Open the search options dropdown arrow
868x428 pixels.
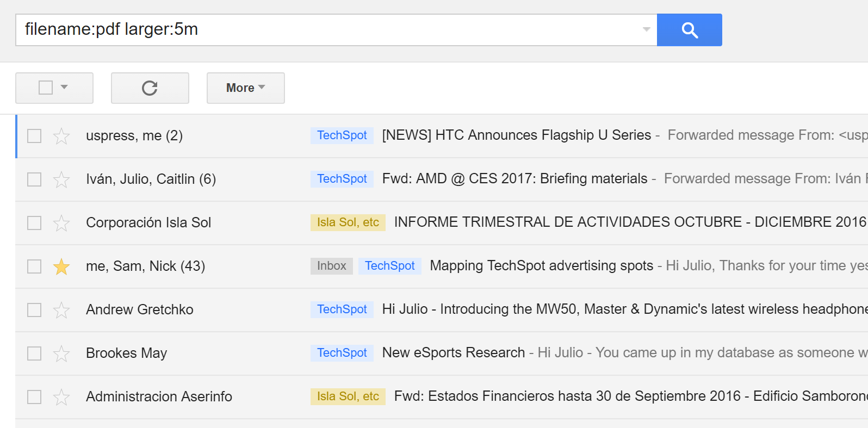[x=646, y=29]
